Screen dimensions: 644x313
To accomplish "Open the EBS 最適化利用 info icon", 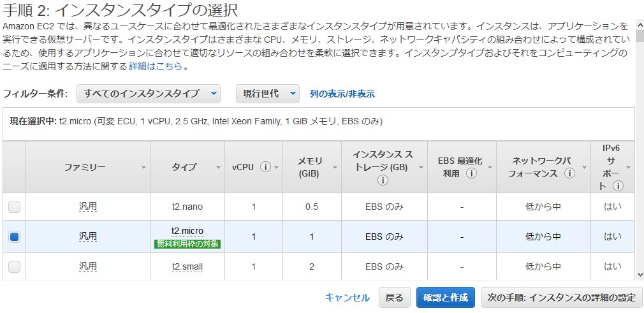I will 471,173.
